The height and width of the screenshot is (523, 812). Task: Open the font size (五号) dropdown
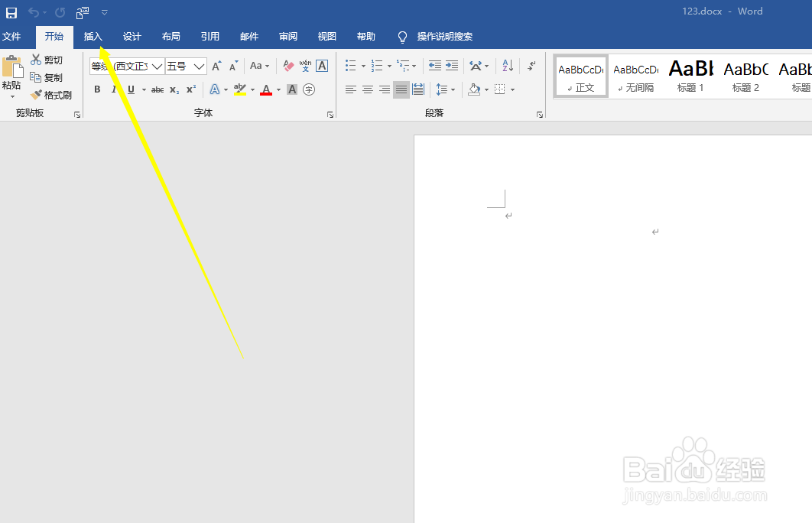pos(200,67)
